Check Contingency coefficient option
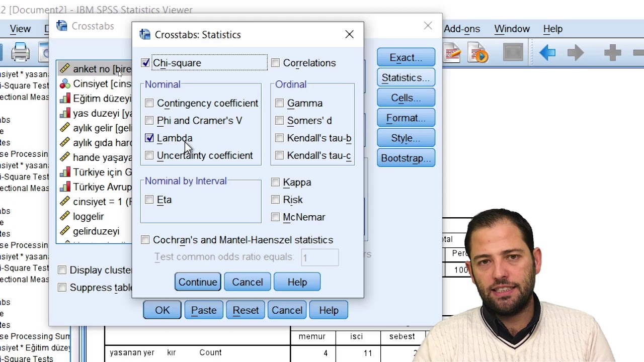Viewport: 644px width, 362px height. (149, 103)
